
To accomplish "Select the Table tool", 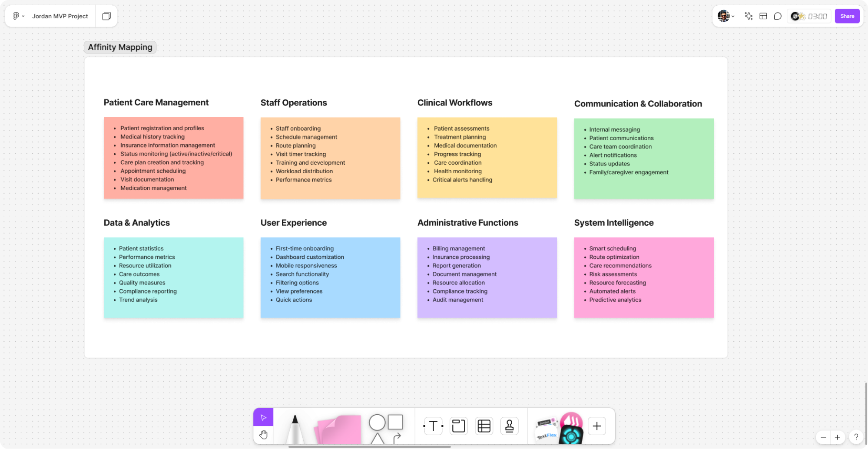I will [484, 426].
